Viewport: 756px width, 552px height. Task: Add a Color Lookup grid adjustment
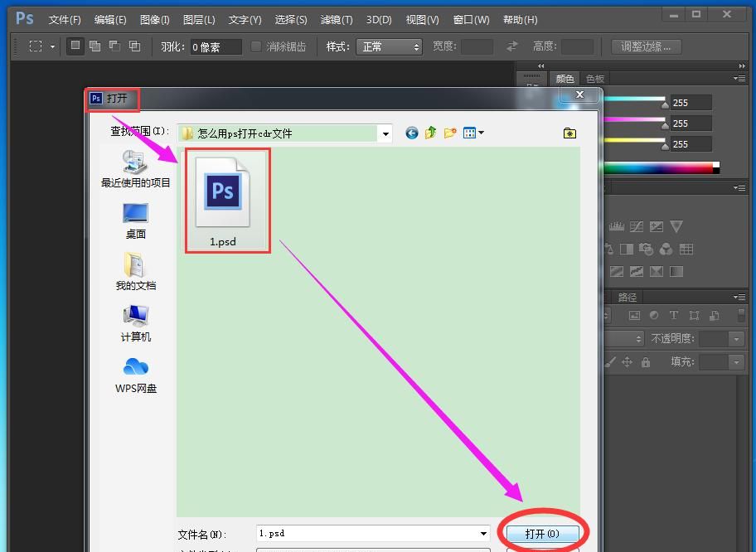pos(686,249)
